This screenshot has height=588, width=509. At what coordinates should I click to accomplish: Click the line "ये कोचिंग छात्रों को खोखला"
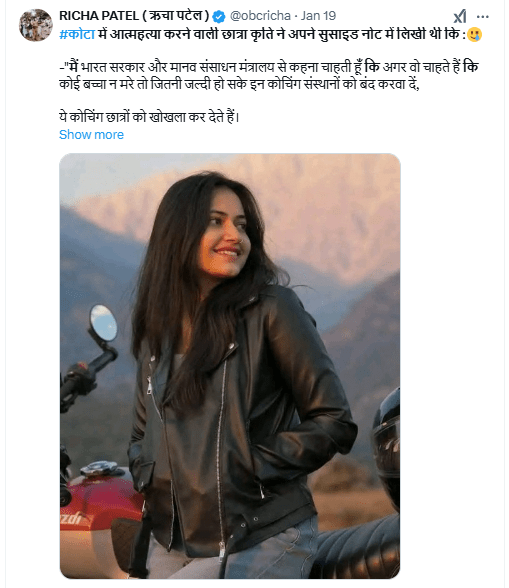pos(149,117)
